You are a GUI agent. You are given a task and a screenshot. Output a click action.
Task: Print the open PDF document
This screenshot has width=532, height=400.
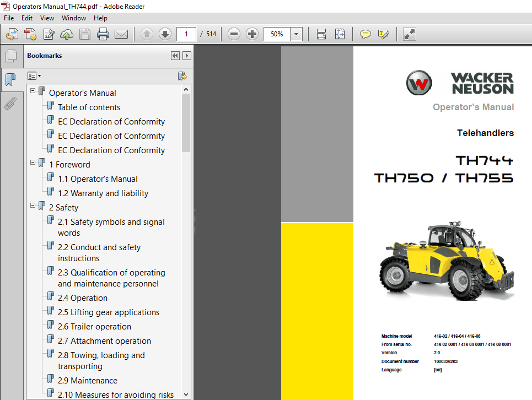(x=103, y=34)
